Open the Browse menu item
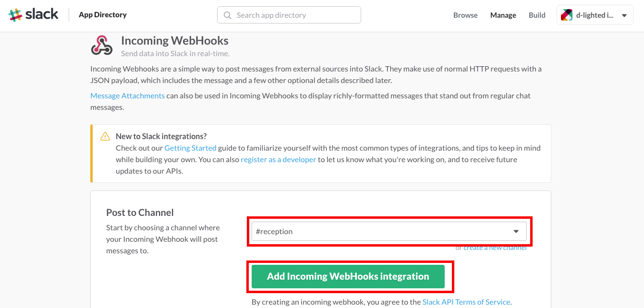644x308 pixels. 465,15
